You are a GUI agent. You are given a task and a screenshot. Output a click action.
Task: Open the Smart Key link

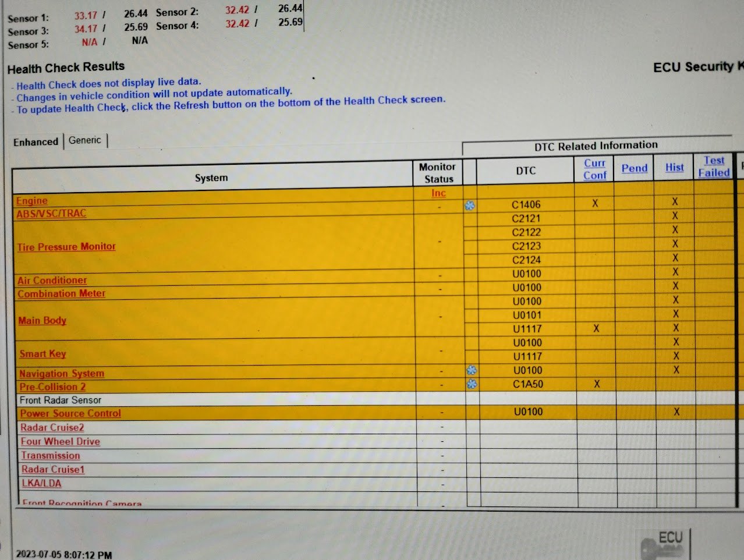click(x=42, y=354)
